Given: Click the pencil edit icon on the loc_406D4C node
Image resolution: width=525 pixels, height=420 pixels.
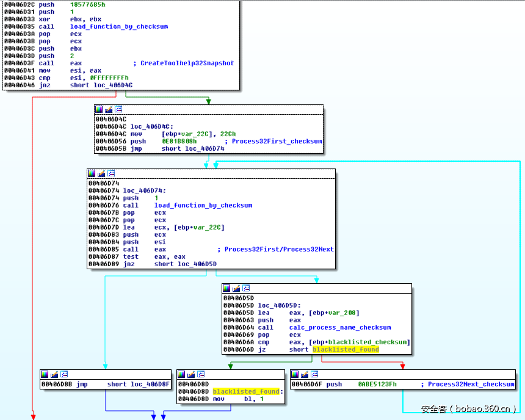Looking at the screenshot, I should pos(109,109).
